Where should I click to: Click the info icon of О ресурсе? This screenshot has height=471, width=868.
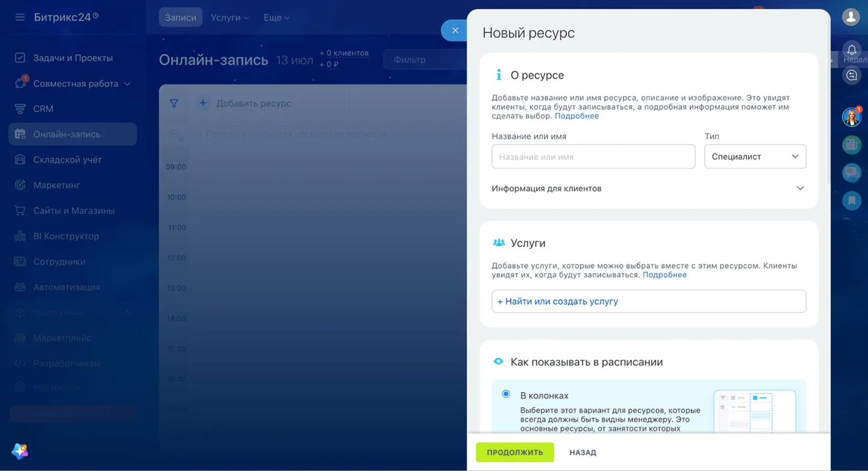point(498,75)
